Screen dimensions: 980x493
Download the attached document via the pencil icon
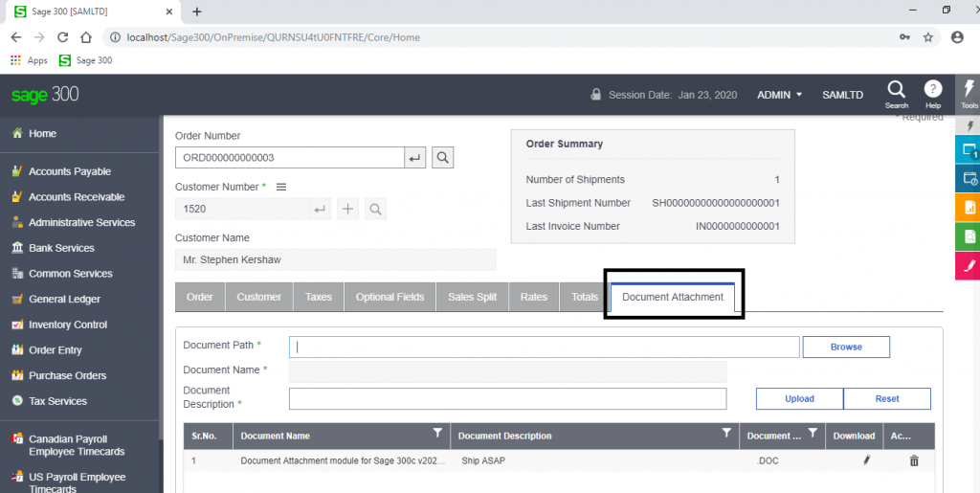(866, 460)
